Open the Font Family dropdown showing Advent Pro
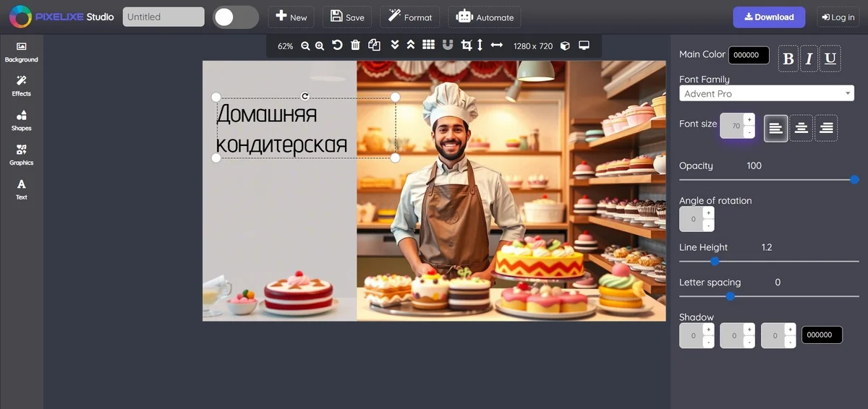This screenshot has height=409, width=868. [x=767, y=93]
